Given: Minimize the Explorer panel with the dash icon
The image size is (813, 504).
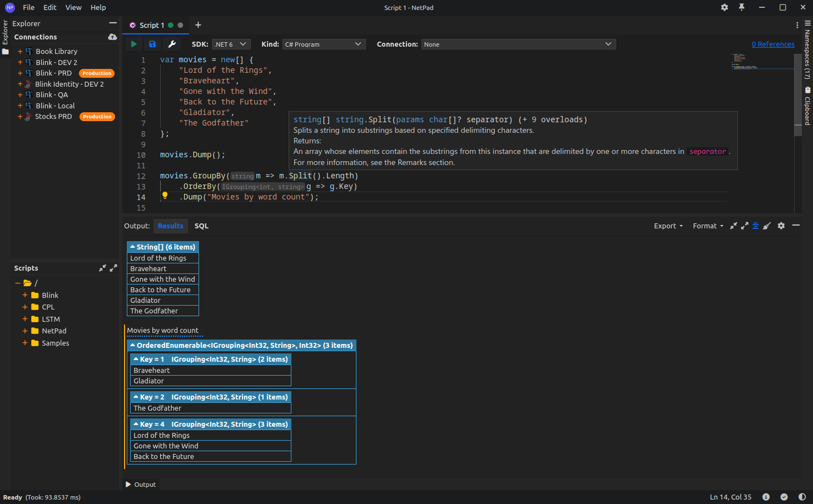Looking at the screenshot, I should (113, 23).
